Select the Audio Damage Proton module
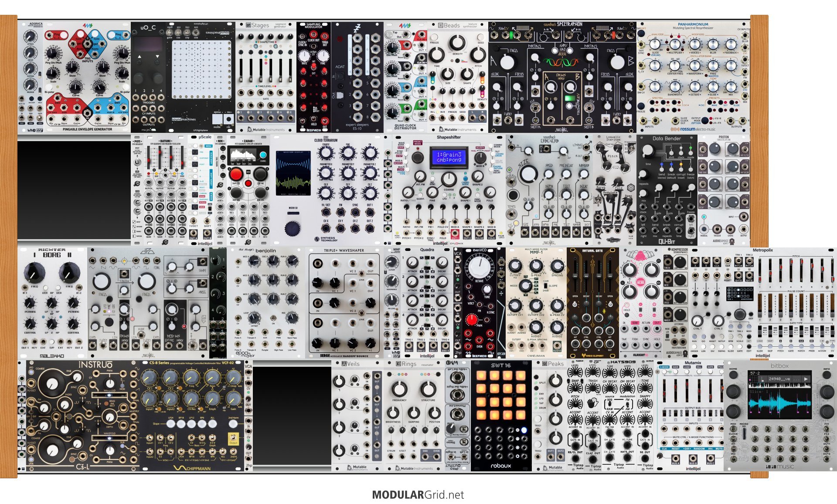The image size is (837, 504). click(x=724, y=190)
